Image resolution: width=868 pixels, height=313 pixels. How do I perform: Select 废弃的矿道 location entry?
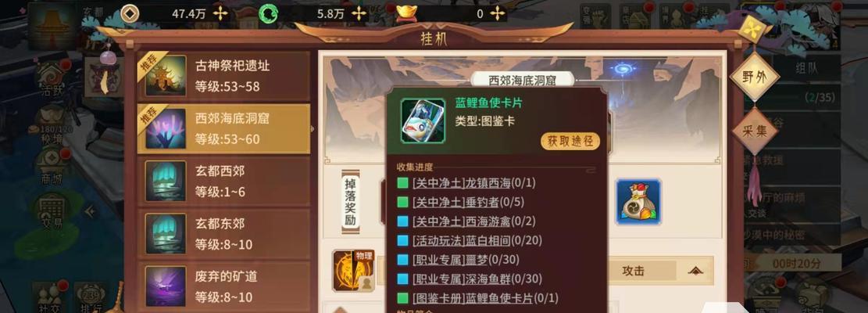[223, 286]
